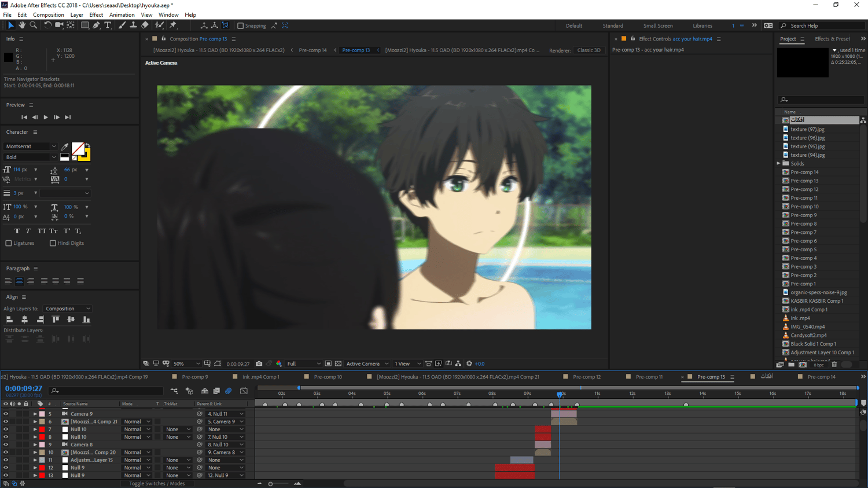Expand layer 5 Camera 9 properties
This screenshot has height=488, width=868.
35,414
